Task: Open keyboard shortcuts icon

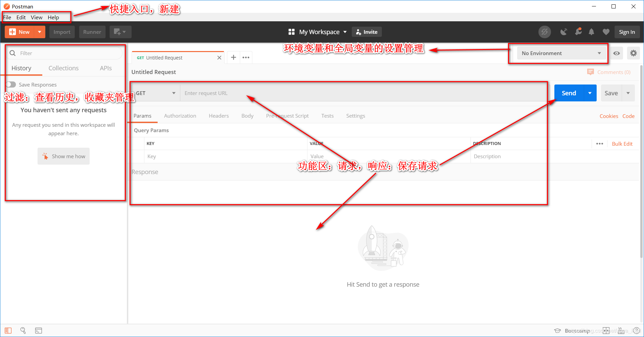Action: click(x=621, y=331)
